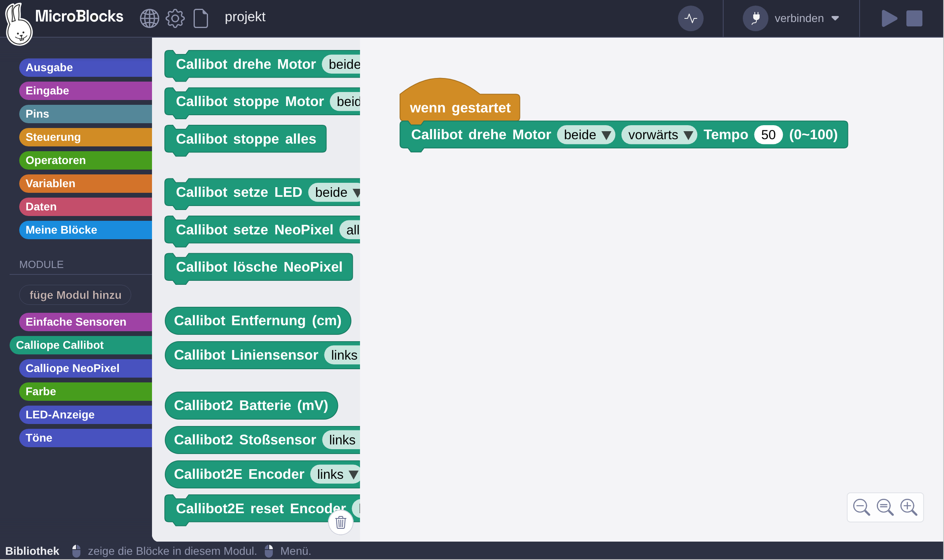Open the Töne module
The width and height of the screenshot is (944, 560).
coord(86,438)
